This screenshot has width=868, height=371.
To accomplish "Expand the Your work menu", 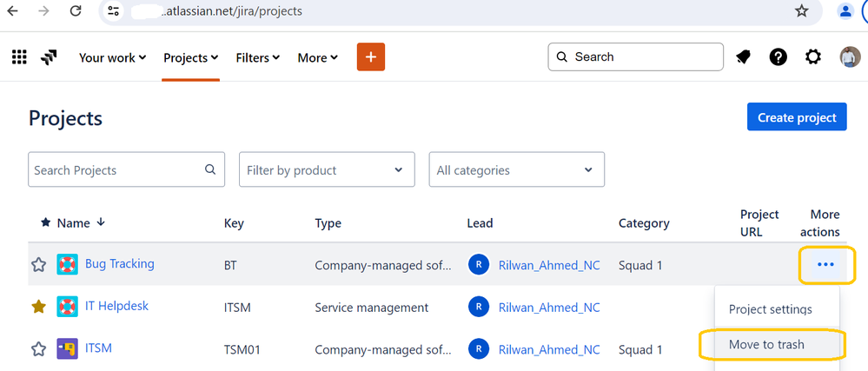I will pyautogui.click(x=113, y=57).
